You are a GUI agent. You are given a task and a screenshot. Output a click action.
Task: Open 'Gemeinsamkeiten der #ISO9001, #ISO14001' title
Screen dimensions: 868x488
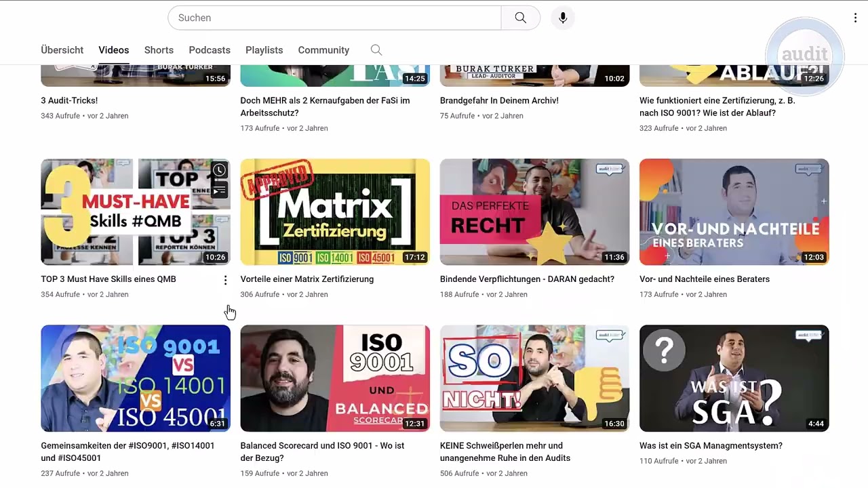(x=127, y=452)
